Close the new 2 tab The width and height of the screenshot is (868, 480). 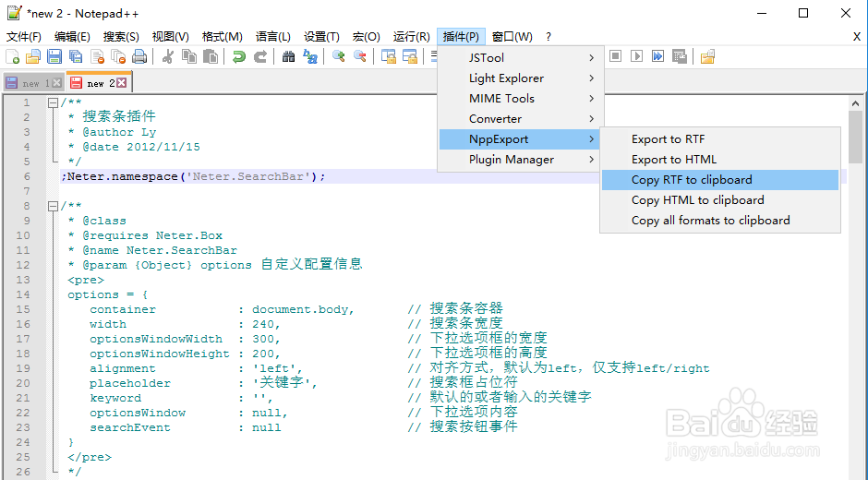(121, 83)
